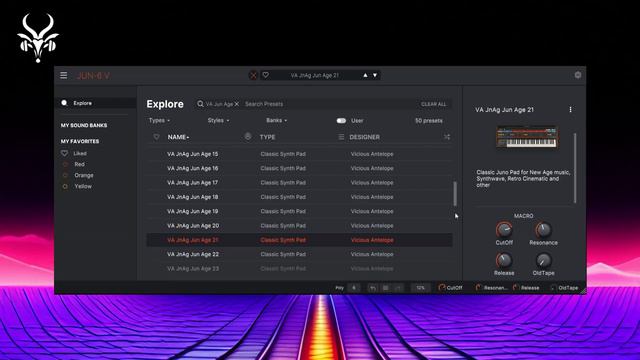Select preset VA JnAg Jun Age 17
640x360 pixels.
[300, 182]
